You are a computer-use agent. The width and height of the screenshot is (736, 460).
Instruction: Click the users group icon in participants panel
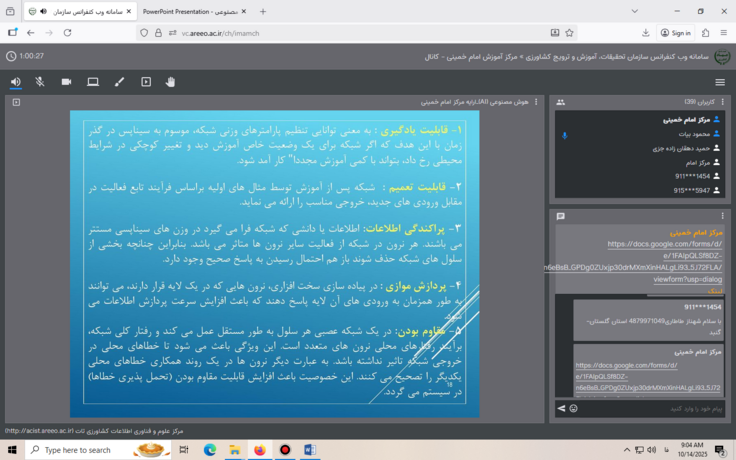click(x=560, y=102)
